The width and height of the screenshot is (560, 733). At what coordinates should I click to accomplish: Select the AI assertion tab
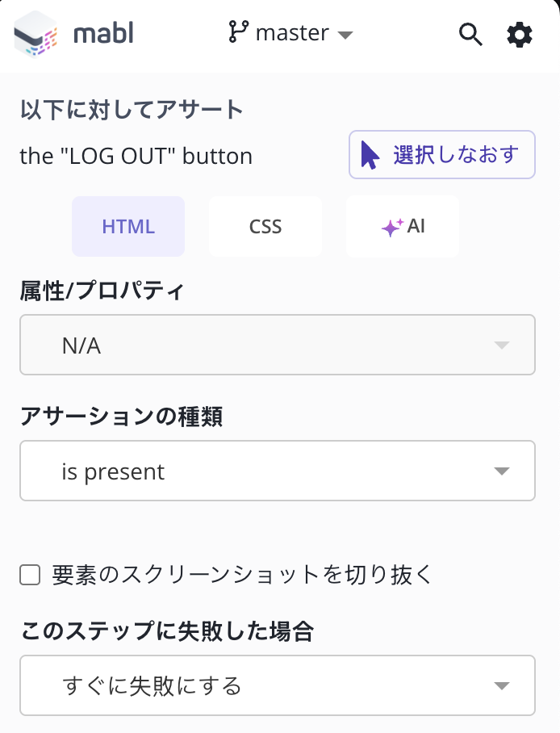403,226
